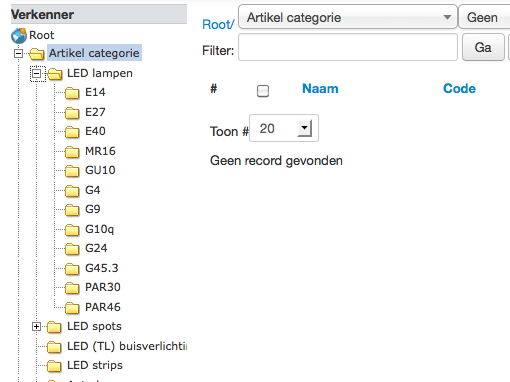Screen dimensions: 510x382
Task: Sort by the Naam column header
Action: [320, 89]
